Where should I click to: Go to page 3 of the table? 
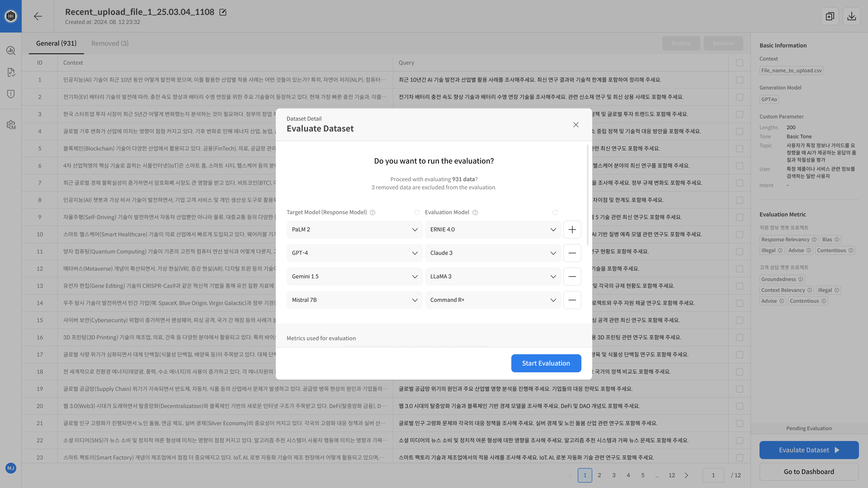coord(614,475)
